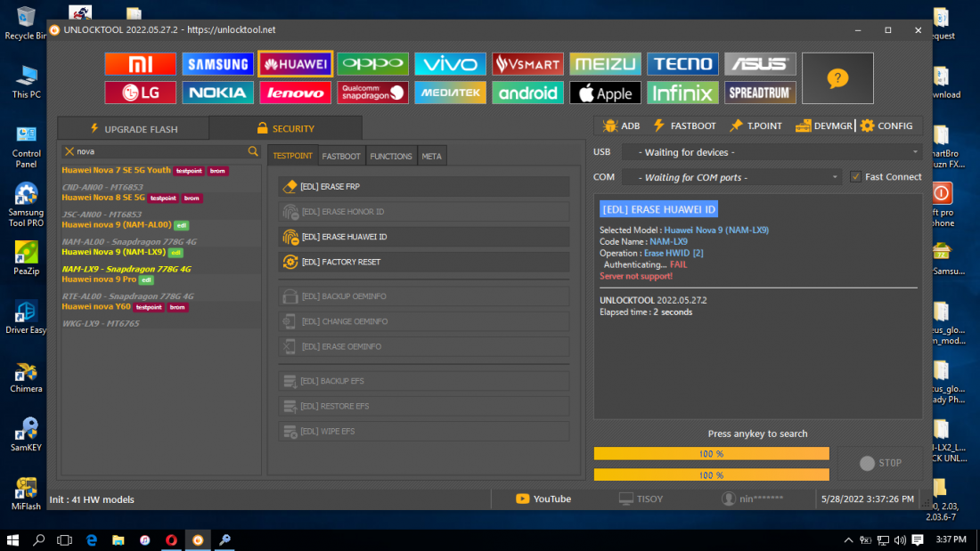Choose the Spreadtrum brand tile
This screenshot has width=980, height=551.
tap(761, 93)
